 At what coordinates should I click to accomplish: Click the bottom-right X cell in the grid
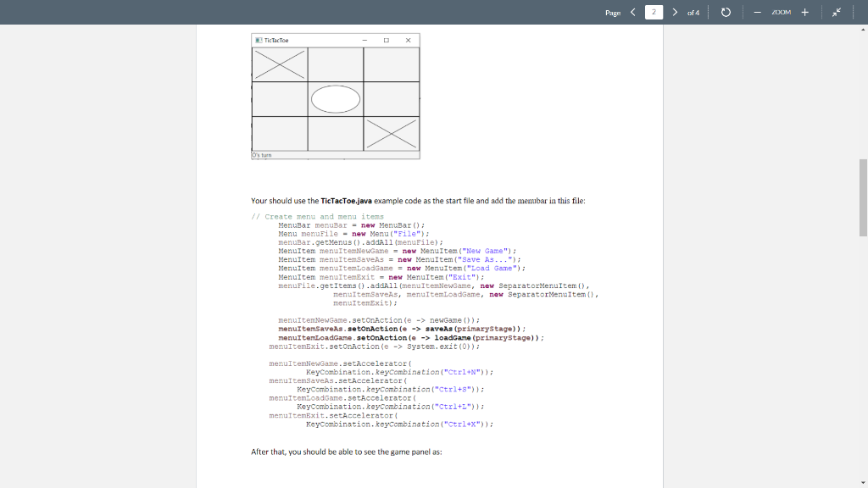tap(392, 133)
